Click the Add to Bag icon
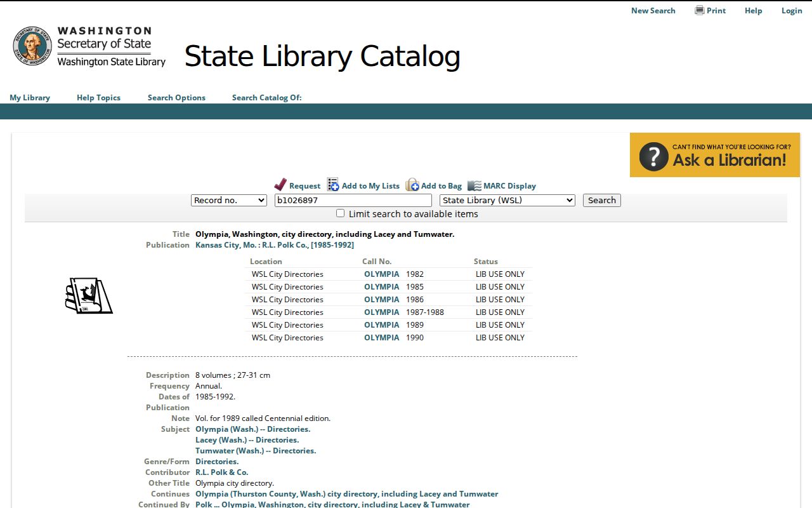Screen dimensions: 812x508 pos(412,185)
